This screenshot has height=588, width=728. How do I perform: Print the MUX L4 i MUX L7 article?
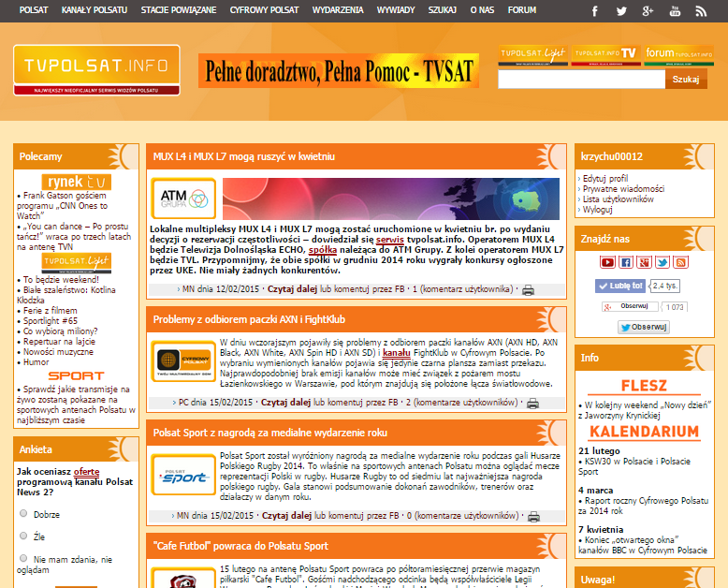coord(528,290)
